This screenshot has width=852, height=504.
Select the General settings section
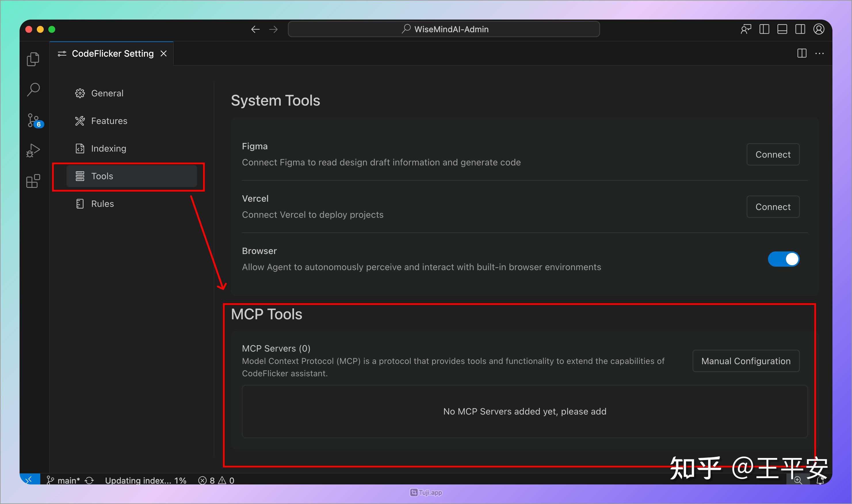pyautogui.click(x=107, y=93)
